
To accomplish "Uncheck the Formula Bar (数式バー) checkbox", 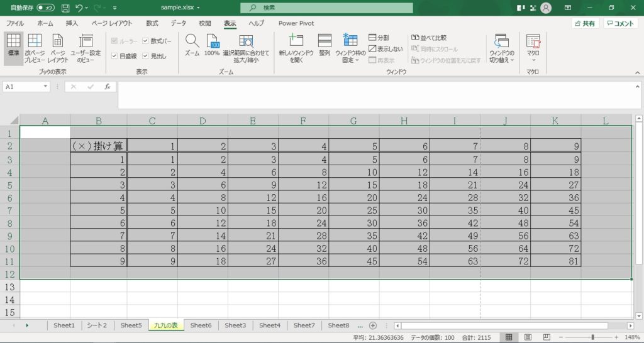I will [x=146, y=41].
